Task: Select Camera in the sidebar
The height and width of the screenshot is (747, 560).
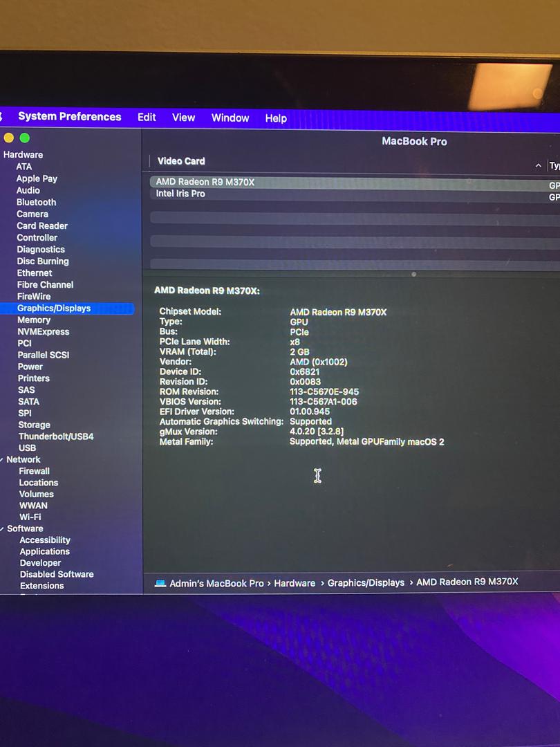Action: (x=32, y=214)
